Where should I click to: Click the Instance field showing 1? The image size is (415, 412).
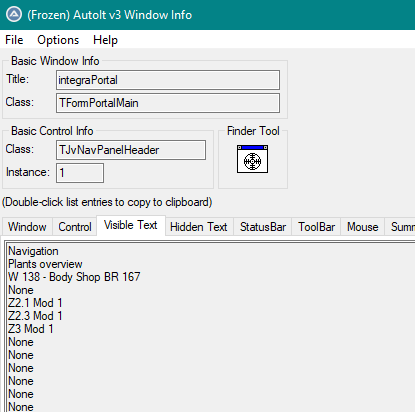(x=80, y=173)
